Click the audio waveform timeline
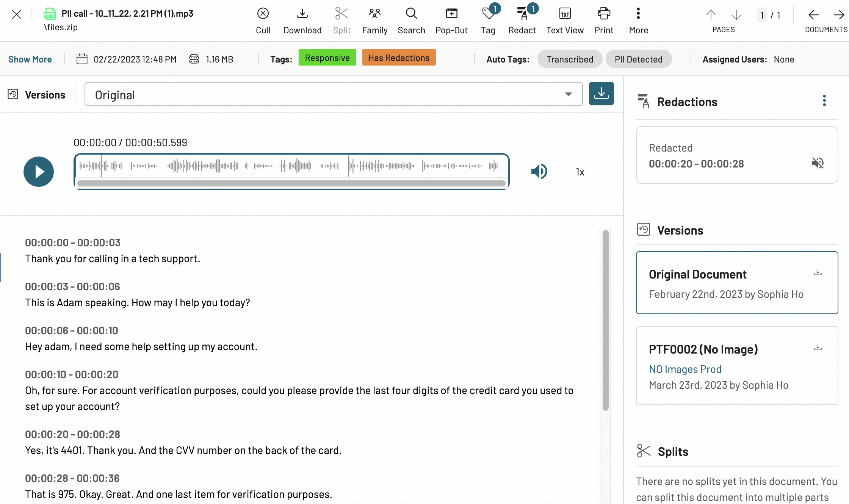Screen dimensions: 849x504 291,166
